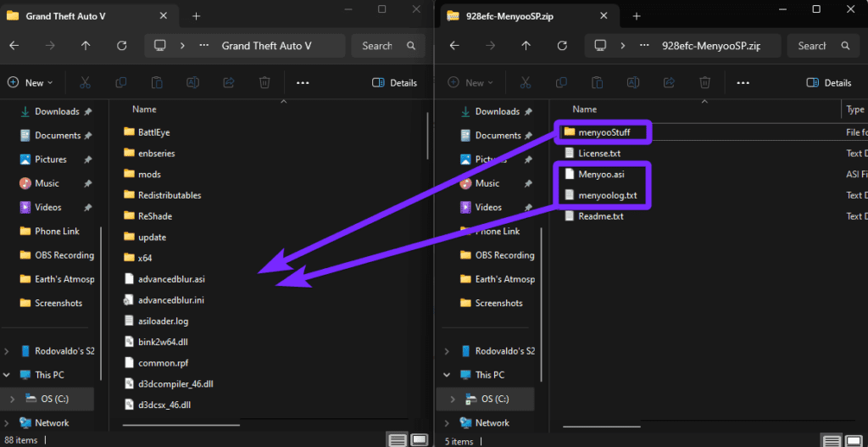
Task: Toggle Details pane in MenyooSP.zip window
Action: (x=829, y=82)
